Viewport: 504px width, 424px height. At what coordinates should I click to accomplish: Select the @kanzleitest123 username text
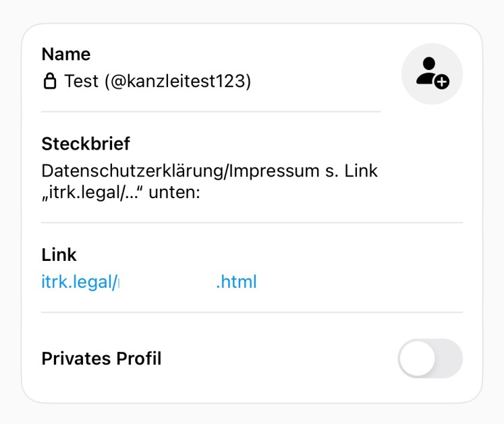pos(176,82)
